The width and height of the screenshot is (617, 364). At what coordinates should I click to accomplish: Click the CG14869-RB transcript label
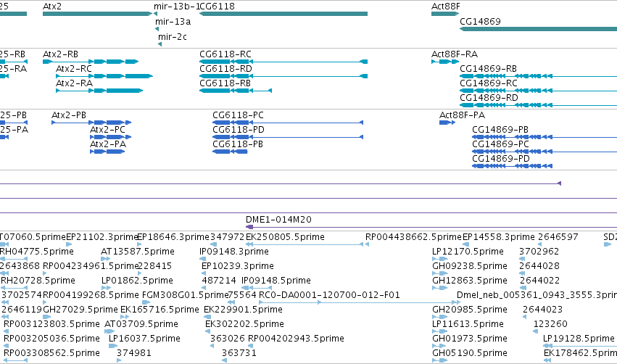click(x=489, y=69)
